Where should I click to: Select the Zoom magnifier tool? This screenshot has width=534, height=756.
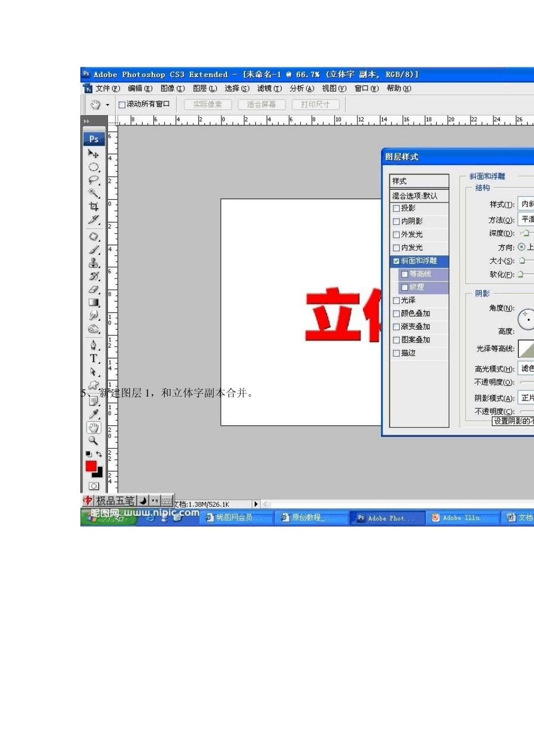coord(93,440)
